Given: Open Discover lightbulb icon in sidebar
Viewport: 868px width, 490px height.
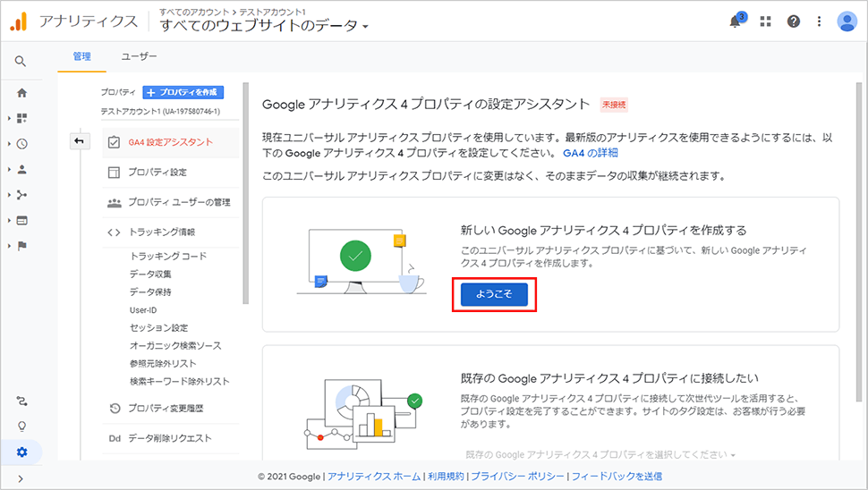Looking at the screenshot, I should 22,427.
